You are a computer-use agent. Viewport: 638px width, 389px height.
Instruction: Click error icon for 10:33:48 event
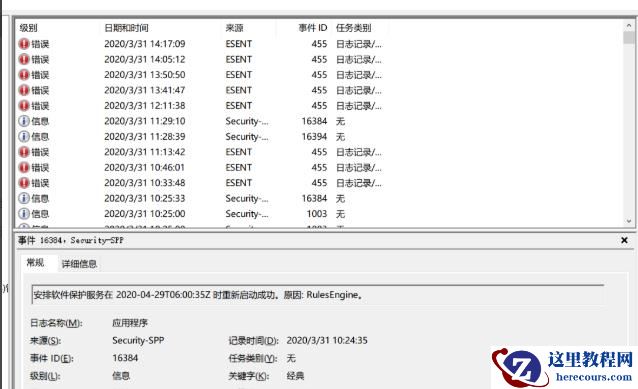24,183
